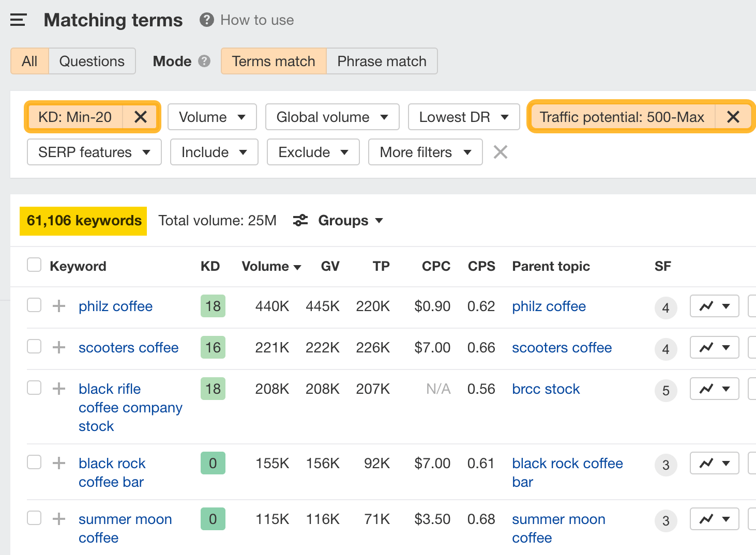Remove the Traffic potential 500-Max filter
Viewport: 756px width, 555px height.
pyautogui.click(x=733, y=117)
